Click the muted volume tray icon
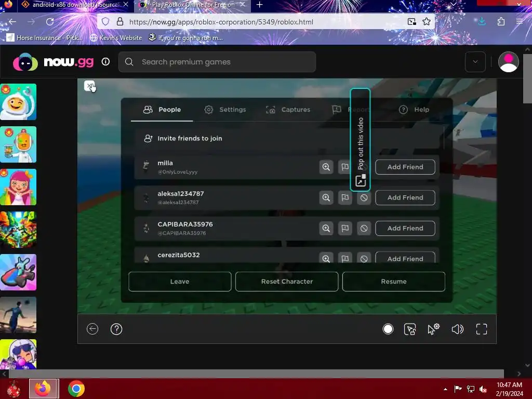The height and width of the screenshot is (399, 532). pos(483,389)
